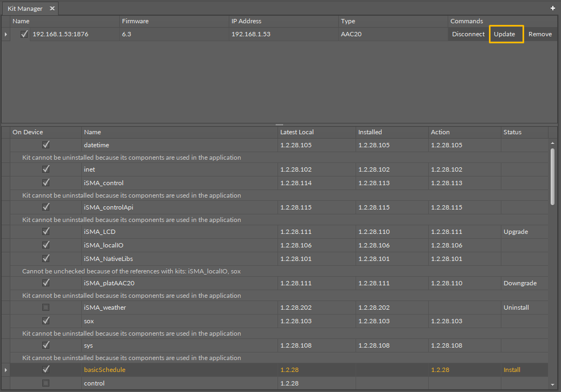Viewport: 561px width, 392px height.
Task: Sort kits by Status column header
Action: tap(512, 132)
